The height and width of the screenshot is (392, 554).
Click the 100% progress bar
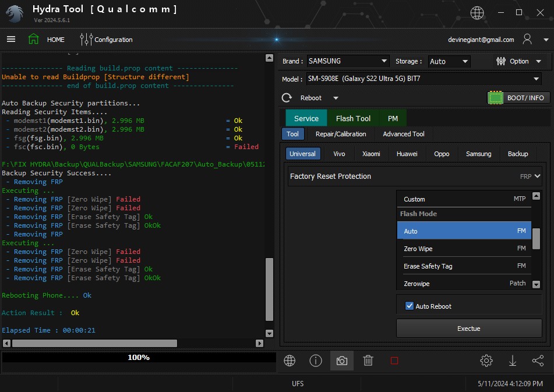pos(139,358)
